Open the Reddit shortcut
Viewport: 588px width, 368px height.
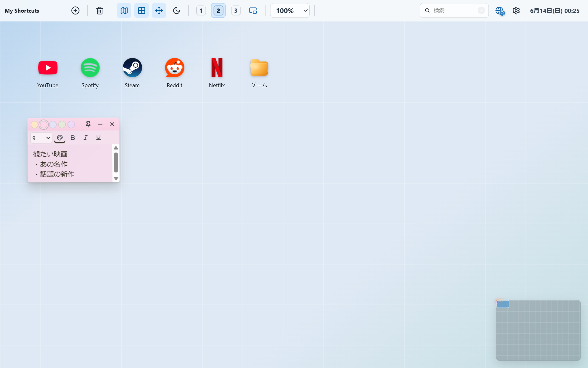(175, 68)
